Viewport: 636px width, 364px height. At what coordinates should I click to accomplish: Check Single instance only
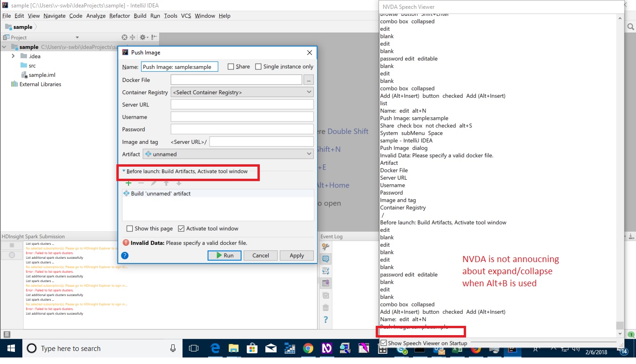258,67
